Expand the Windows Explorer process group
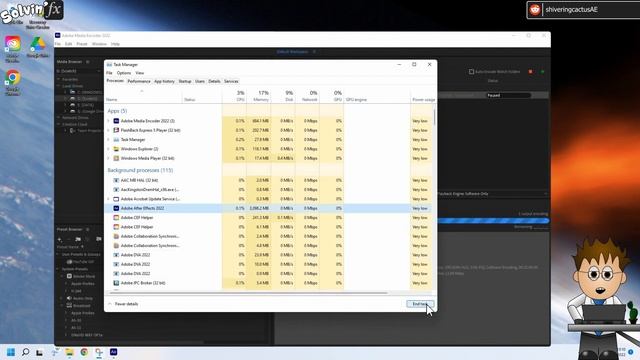640x360 pixels. pos(108,149)
